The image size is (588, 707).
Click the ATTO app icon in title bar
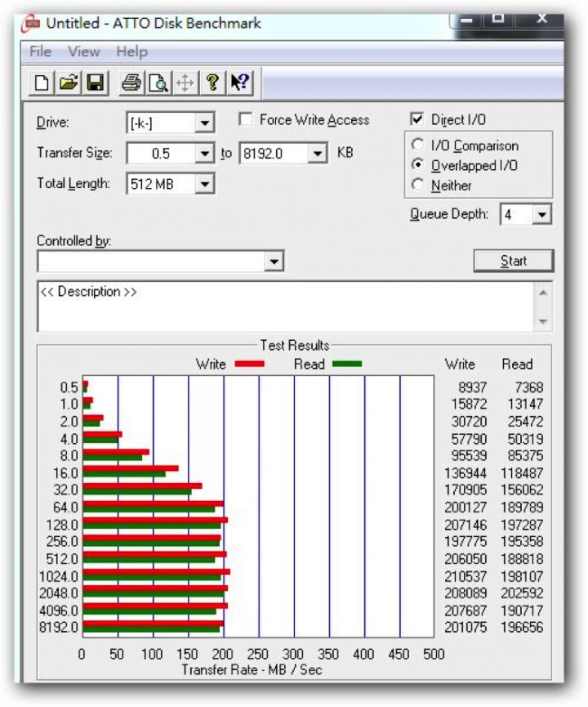click(31, 24)
